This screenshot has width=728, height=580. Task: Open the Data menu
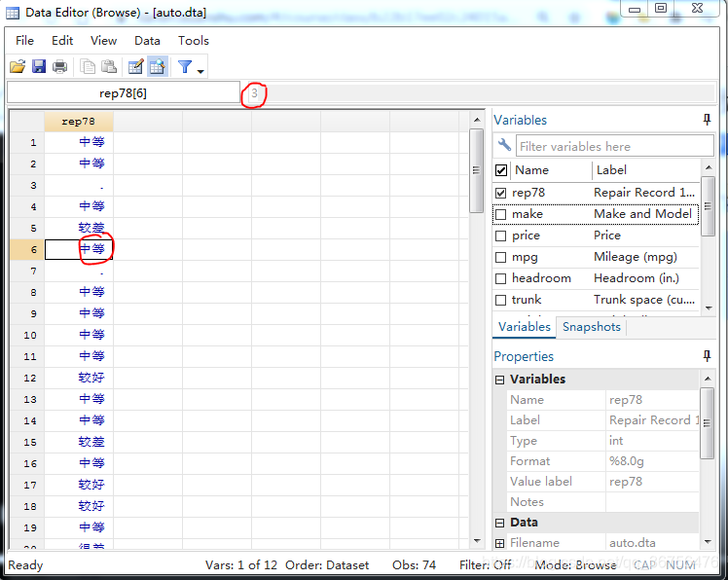pyautogui.click(x=147, y=41)
